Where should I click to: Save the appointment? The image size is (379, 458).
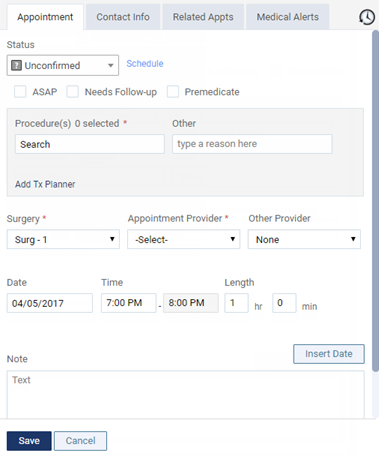tap(29, 441)
